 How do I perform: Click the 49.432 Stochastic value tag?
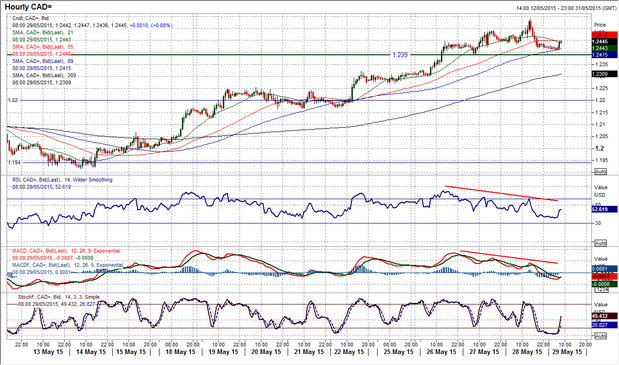click(x=605, y=316)
